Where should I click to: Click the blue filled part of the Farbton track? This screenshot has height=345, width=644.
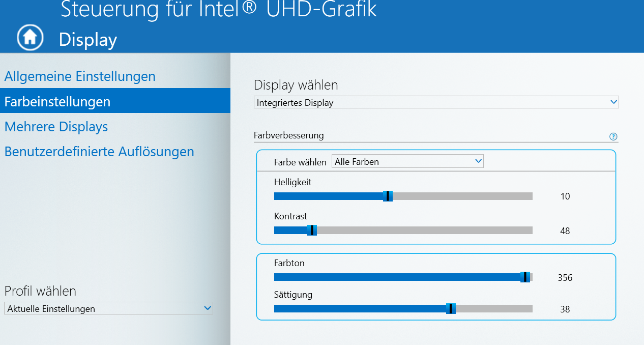point(397,277)
